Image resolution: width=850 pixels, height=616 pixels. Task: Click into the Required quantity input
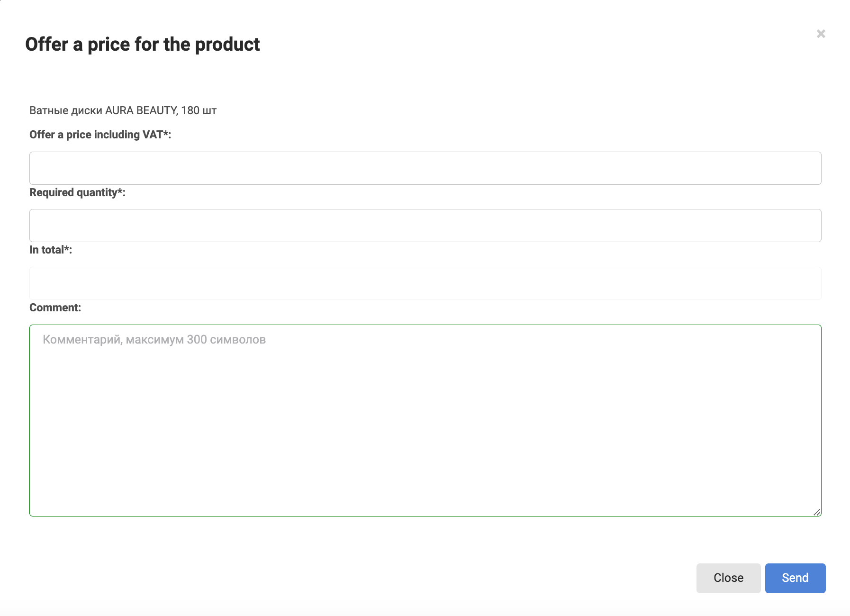[425, 226]
